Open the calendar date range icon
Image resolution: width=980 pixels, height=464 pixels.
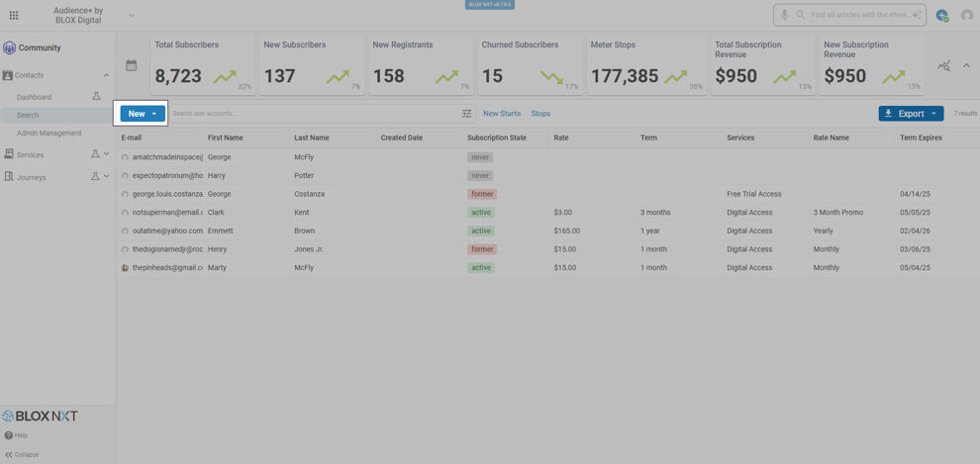coord(132,65)
